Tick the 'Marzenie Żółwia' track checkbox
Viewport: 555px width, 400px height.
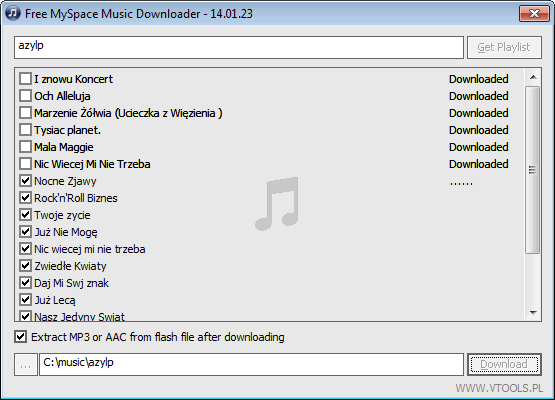(x=25, y=113)
